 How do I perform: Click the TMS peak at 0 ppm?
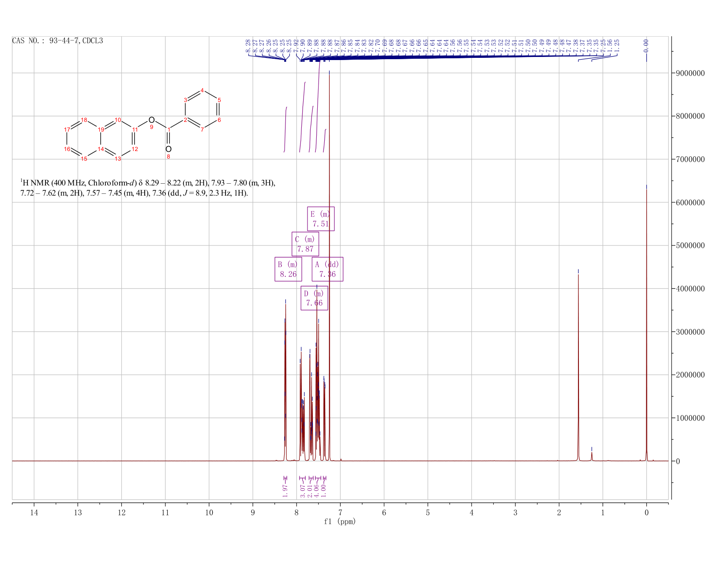click(646, 325)
